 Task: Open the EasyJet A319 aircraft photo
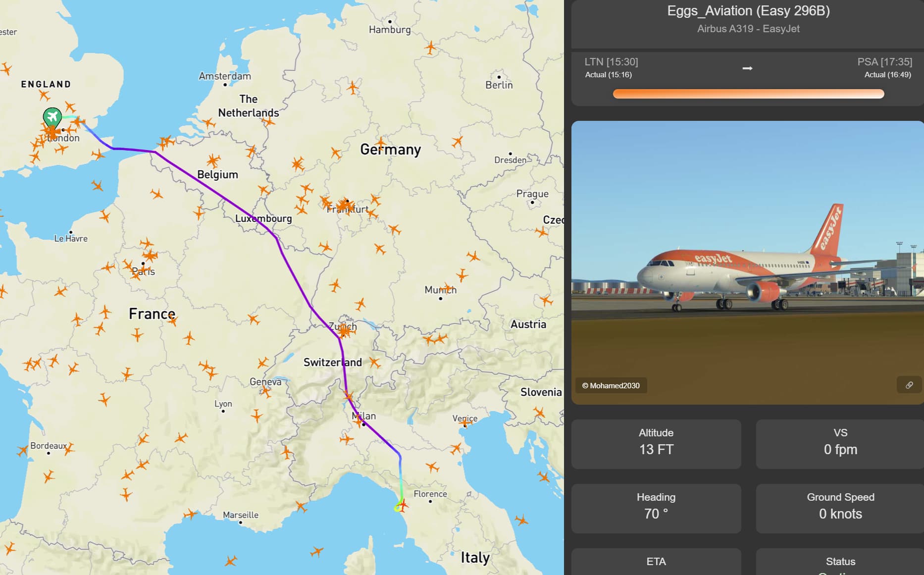pyautogui.click(x=748, y=262)
